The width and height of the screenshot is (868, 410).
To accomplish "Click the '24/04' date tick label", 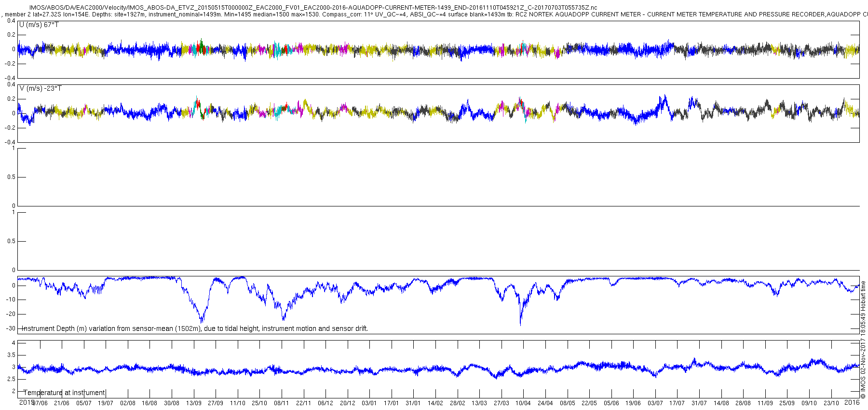I will pyautogui.click(x=545, y=403).
